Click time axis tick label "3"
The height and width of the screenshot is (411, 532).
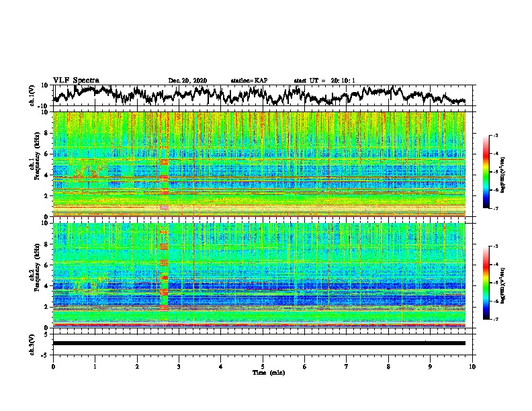tap(179, 367)
